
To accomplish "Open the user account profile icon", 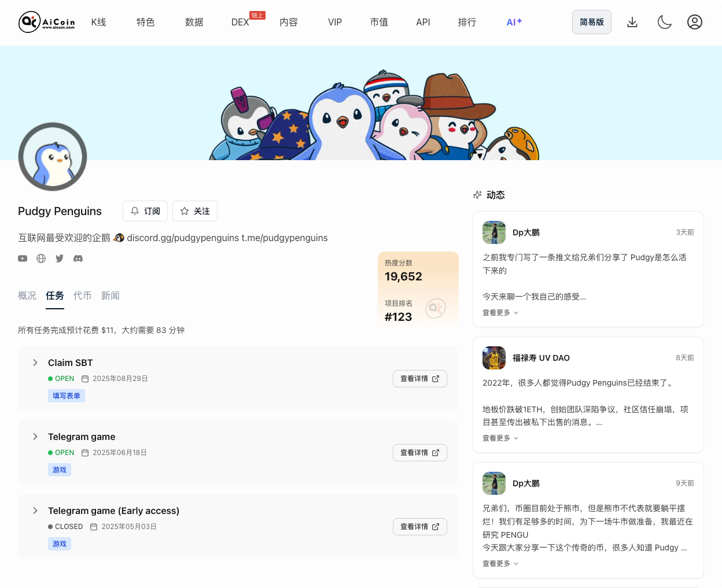I will click(x=695, y=22).
